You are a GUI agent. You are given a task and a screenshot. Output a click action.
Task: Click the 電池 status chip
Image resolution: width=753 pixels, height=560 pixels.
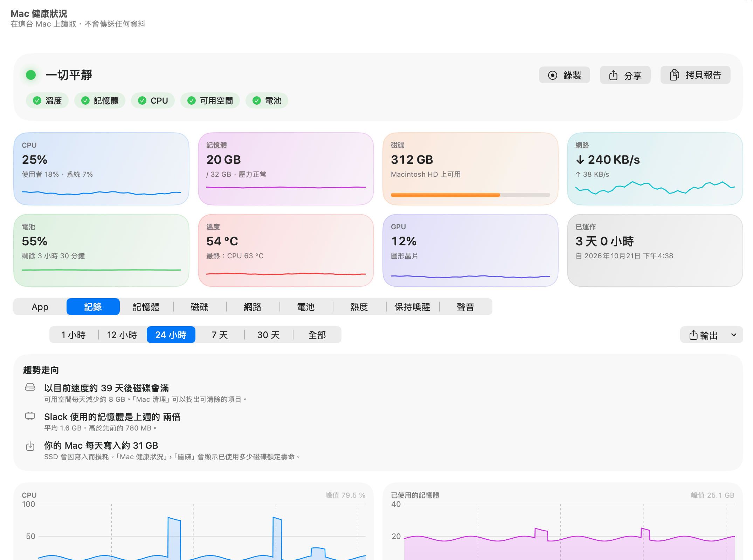click(267, 101)
